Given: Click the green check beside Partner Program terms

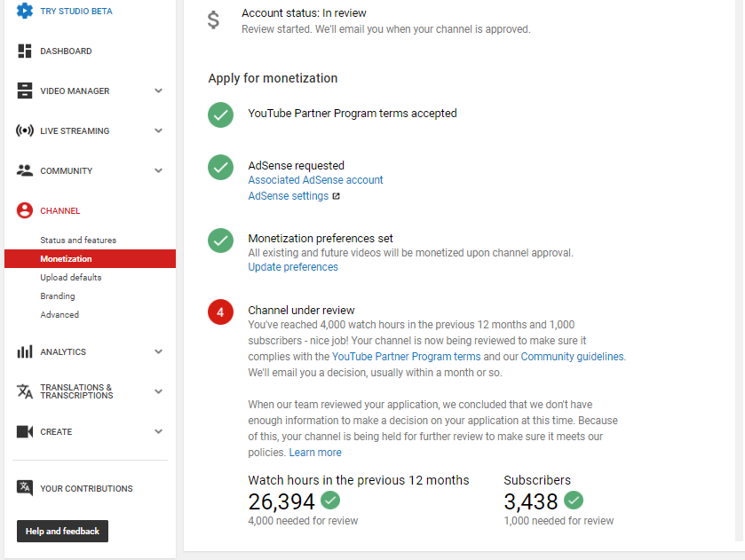Looking at the screenshot, I should 220,115.
